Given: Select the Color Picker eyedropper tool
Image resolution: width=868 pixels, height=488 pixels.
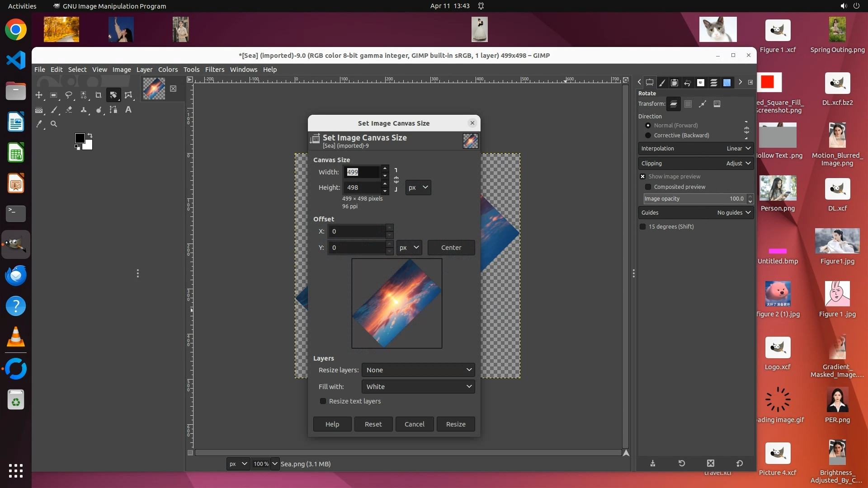Looking at the screenshot, I should 39,124.
